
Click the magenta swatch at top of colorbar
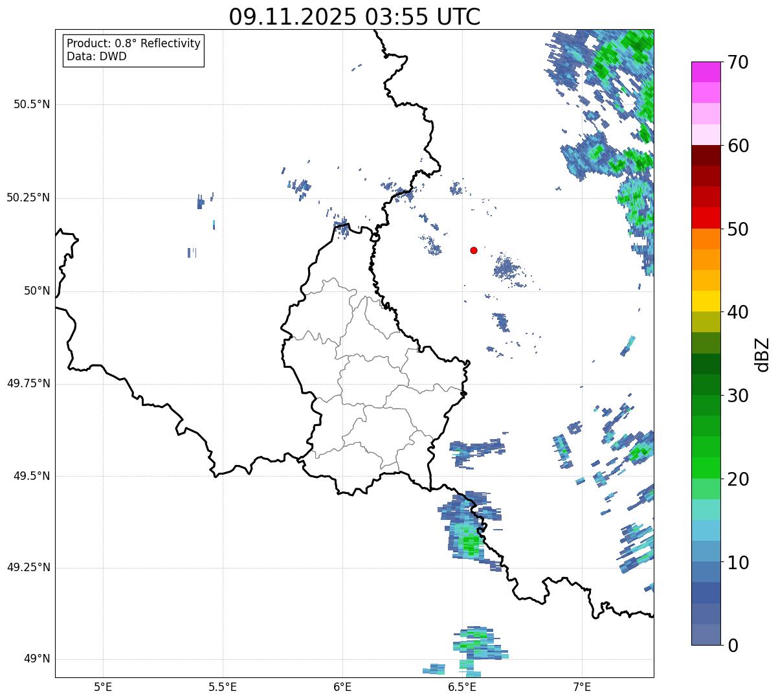[706, 72]
